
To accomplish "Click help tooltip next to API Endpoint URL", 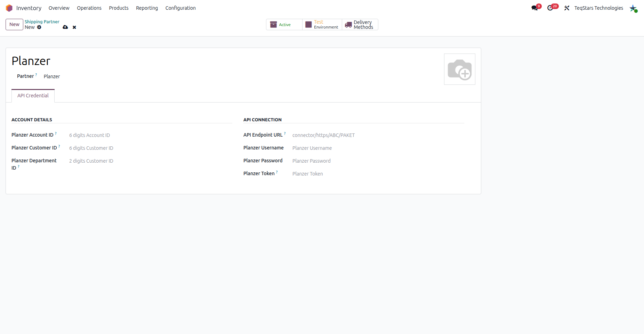I will (x=285, y=133).
